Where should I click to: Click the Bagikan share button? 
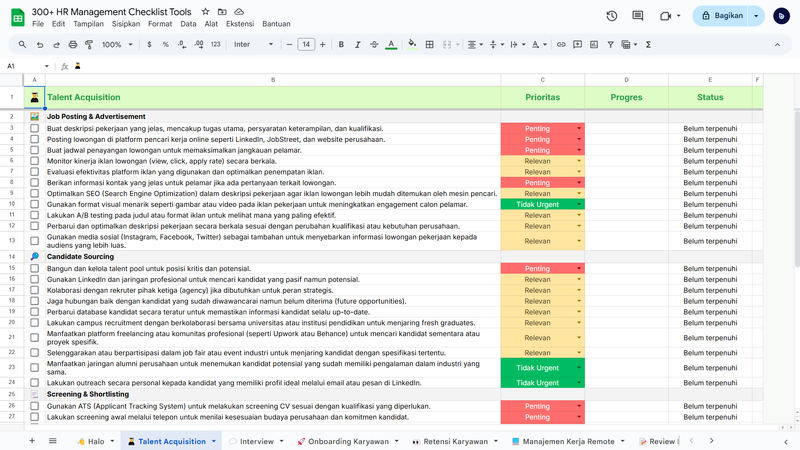click(x=721, y=16)
